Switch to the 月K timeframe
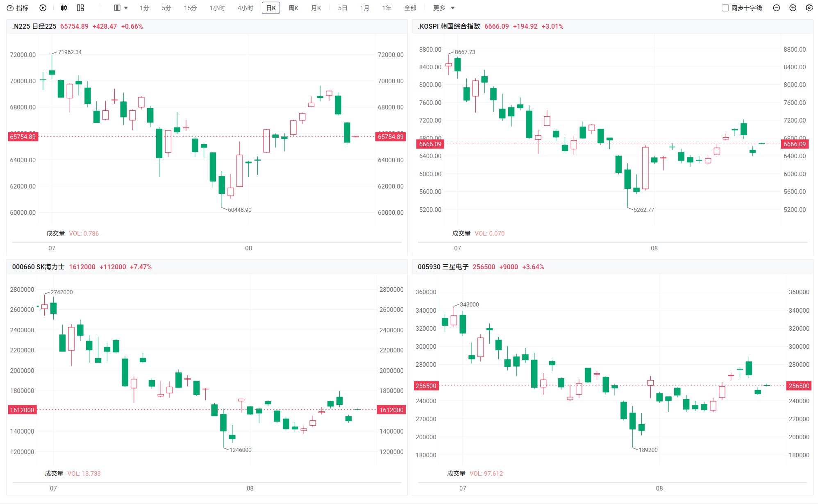The image size is (818, 504). [x=316, y=8]
